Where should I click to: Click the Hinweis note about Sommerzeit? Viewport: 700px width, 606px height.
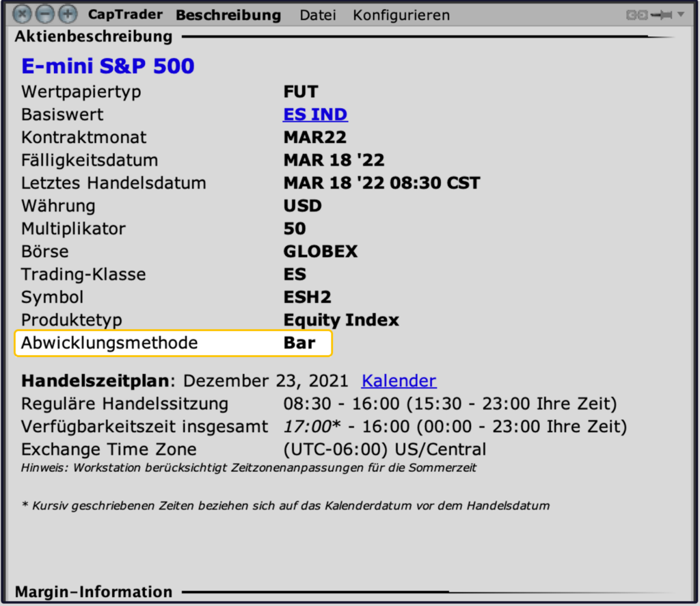tap(249, 468)
